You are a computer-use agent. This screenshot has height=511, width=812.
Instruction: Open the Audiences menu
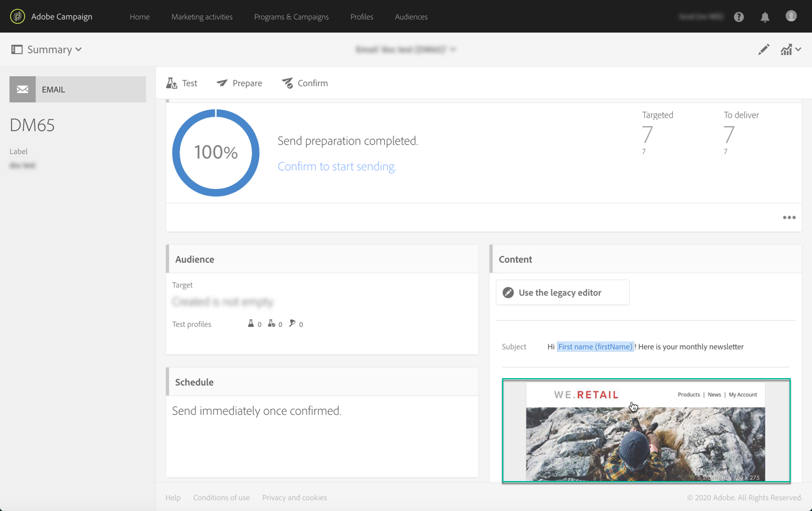(x=411, y=17)
